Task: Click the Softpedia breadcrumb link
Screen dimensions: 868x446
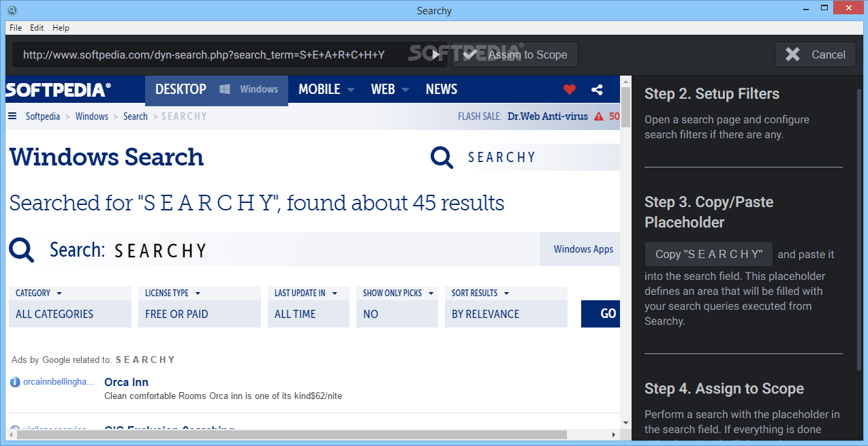Action: coord(43,116)
